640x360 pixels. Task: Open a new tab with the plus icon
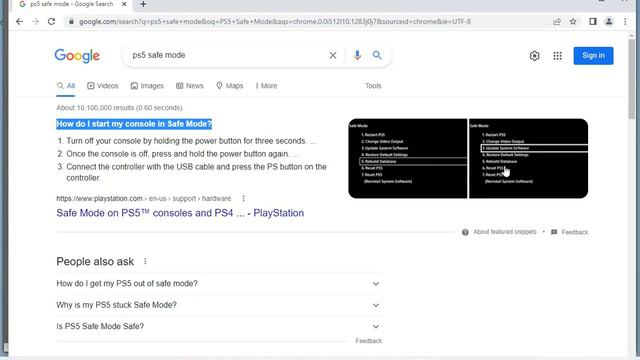point(143,4)
